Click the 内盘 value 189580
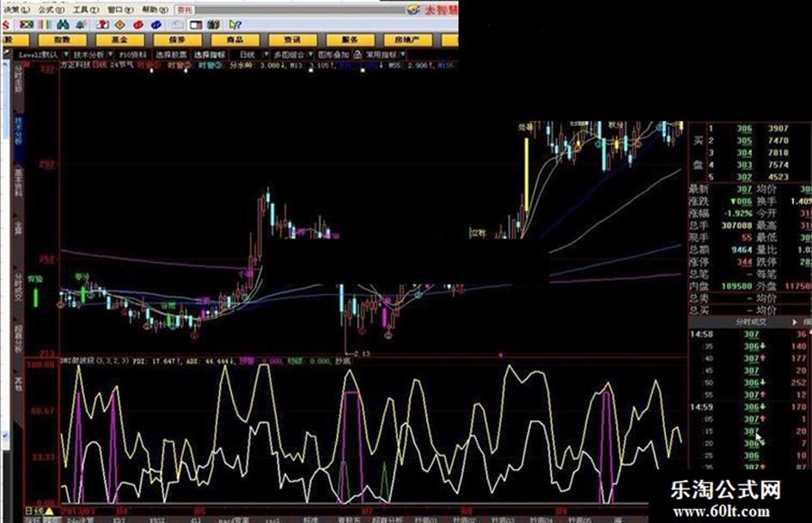 tap(736, 286)
